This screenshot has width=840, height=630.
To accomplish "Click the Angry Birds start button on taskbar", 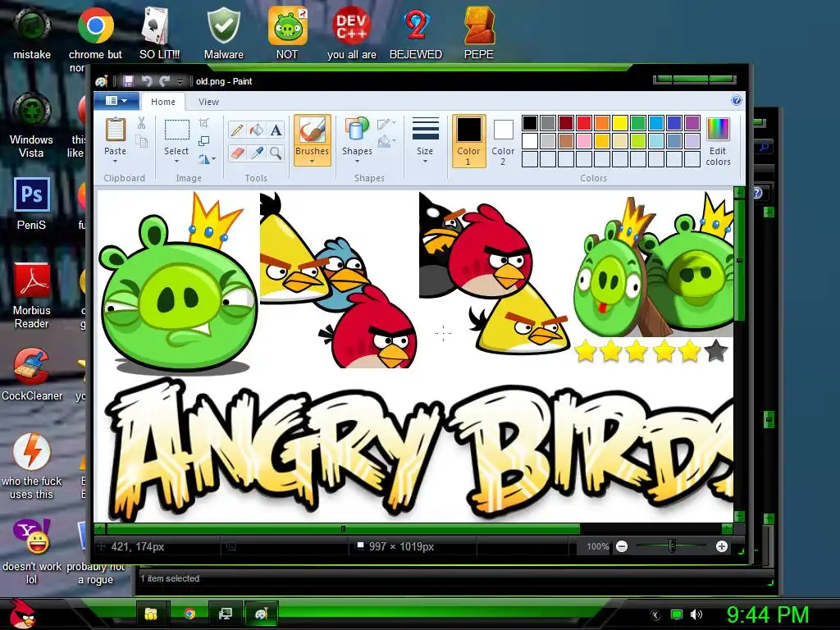I will pos(21,614).
